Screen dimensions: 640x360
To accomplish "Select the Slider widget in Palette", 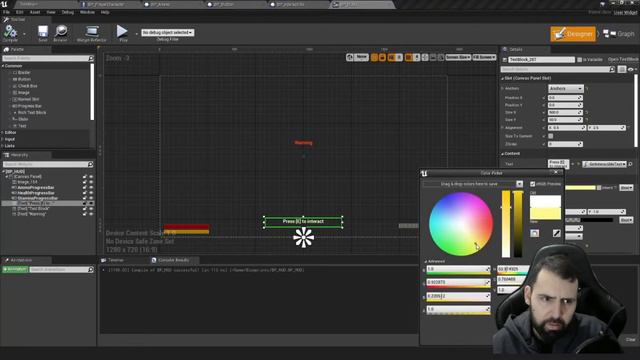I will (x=23, y=119).
